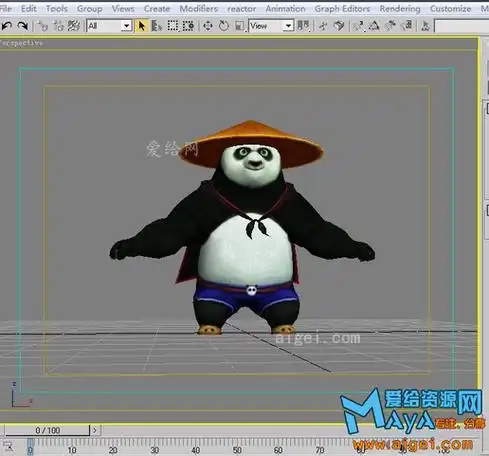Click the Redo arrow icon

tap(22, 26)
